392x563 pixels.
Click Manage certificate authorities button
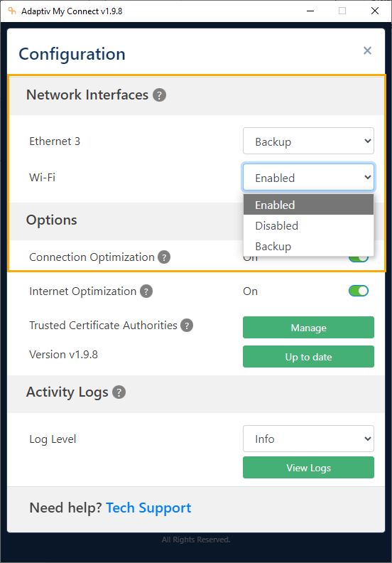[x=308, y=328]
